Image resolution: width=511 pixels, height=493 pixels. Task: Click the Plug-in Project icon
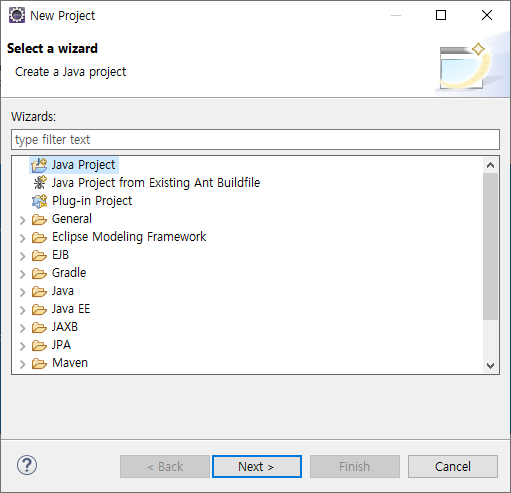point(39,201)
